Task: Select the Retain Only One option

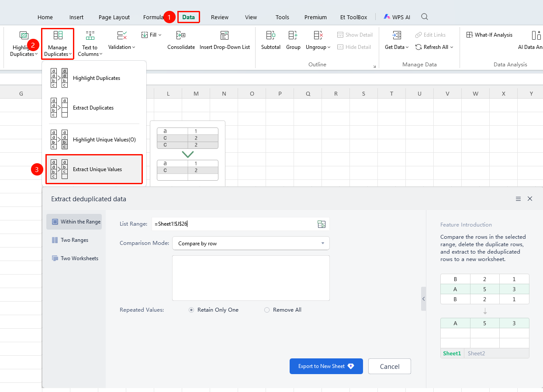Action: pyautogui.click(x=214, y=310)
